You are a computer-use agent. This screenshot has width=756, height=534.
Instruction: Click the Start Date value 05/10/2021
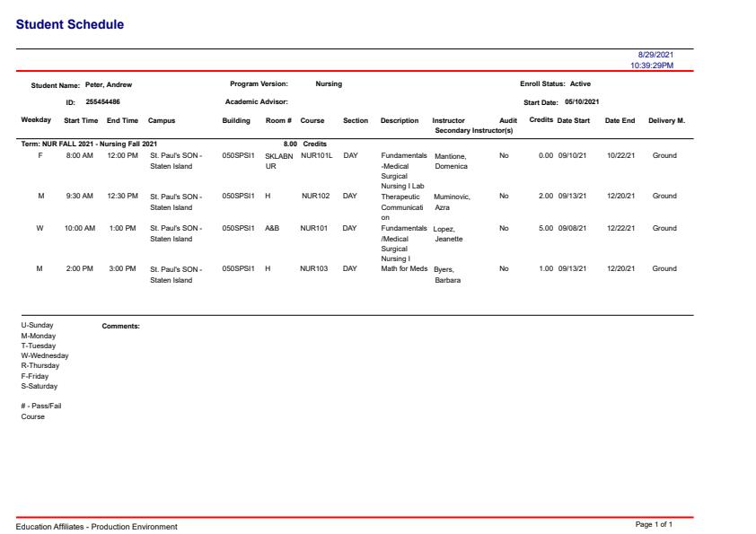click(582, 102)
